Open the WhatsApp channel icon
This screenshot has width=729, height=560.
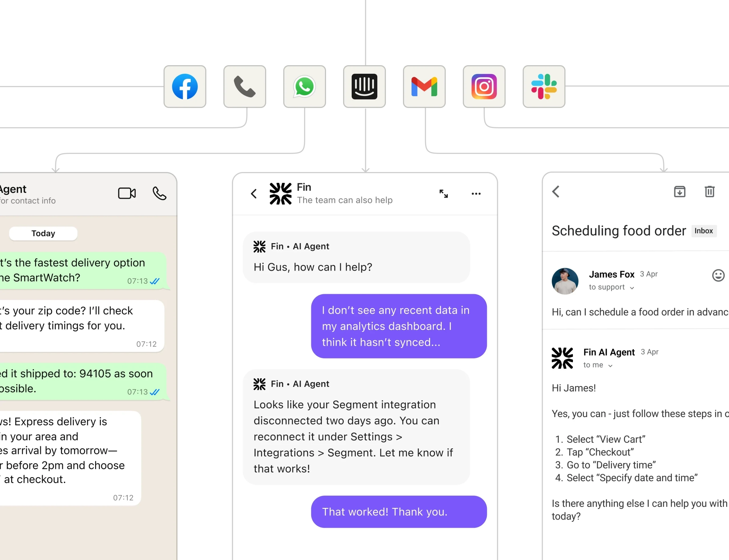coord(304,87)
